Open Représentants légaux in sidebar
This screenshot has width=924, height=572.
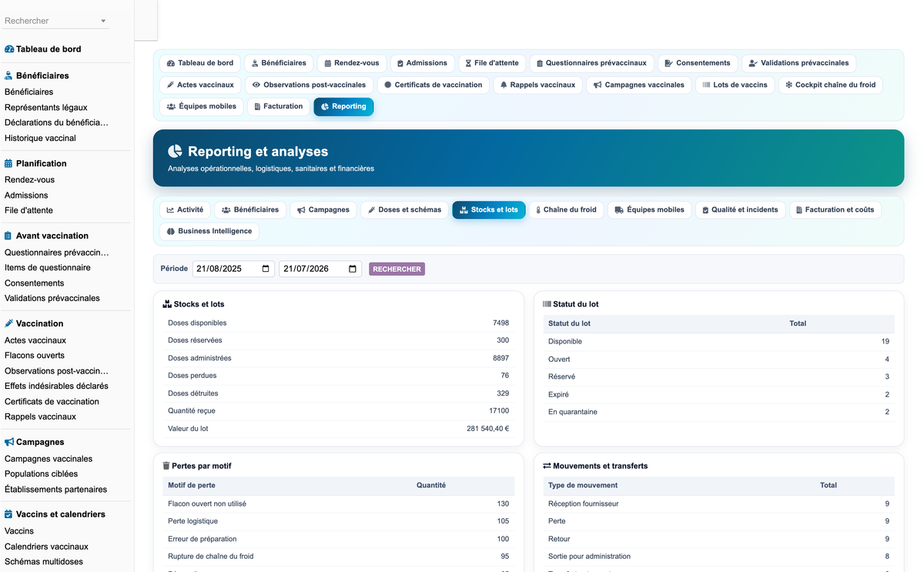46,107
